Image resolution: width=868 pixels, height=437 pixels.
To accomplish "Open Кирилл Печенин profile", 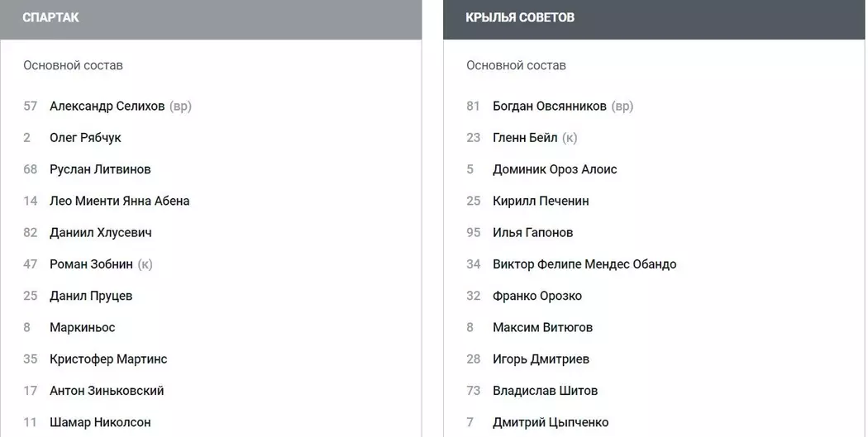I will click(x=541, y=201).
